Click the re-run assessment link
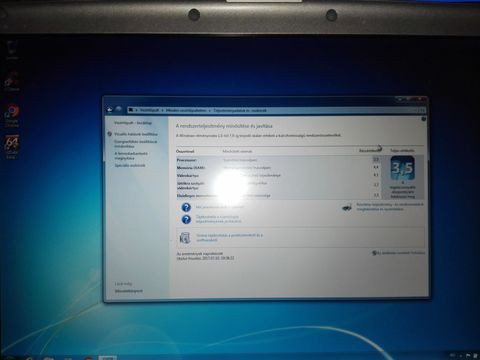Screen dimensions: 480x360 [401, 253]
